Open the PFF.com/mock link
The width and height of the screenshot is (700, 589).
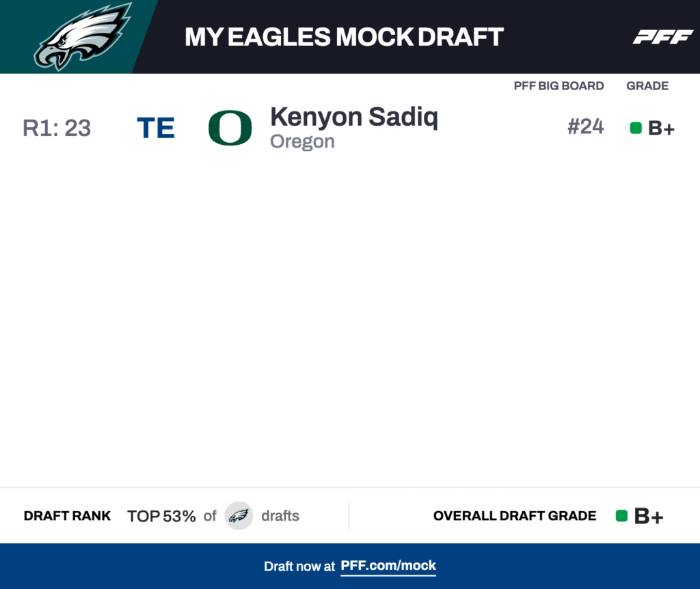pos(388,566)
